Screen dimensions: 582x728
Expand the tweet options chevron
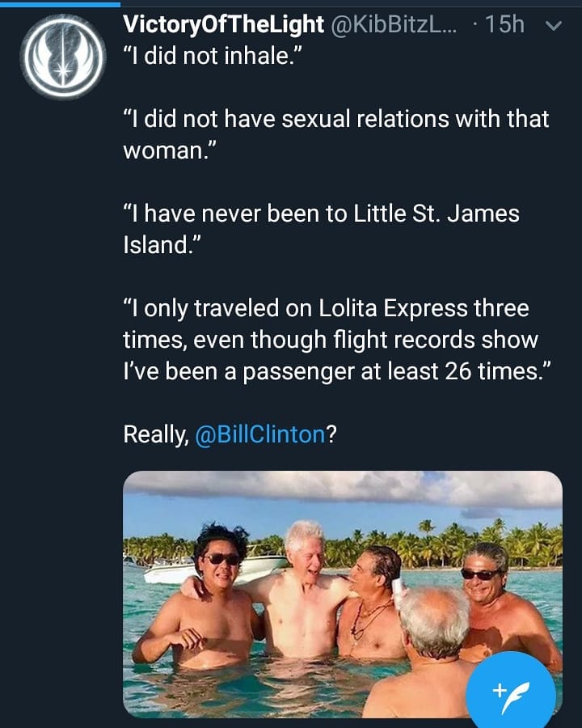tap(554, 26)
